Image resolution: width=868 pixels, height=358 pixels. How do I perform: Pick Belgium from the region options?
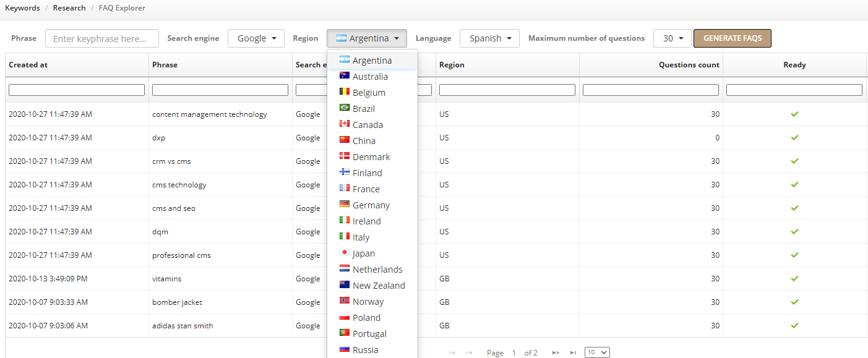pos(372,93)
